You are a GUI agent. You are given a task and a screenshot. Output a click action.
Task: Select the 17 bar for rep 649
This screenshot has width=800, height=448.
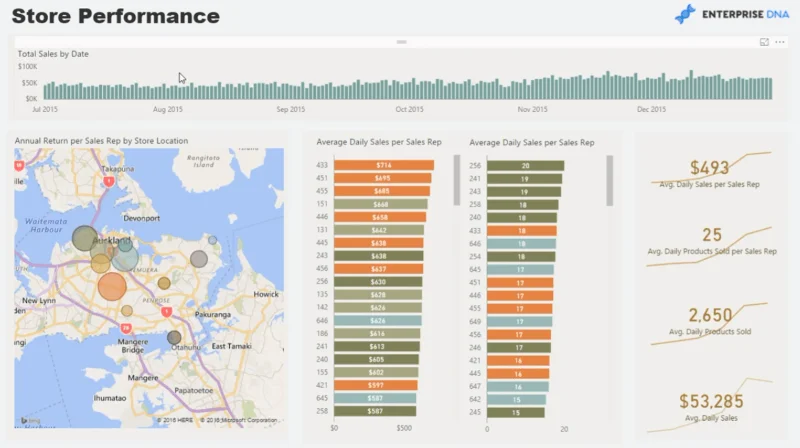point(519,321)
